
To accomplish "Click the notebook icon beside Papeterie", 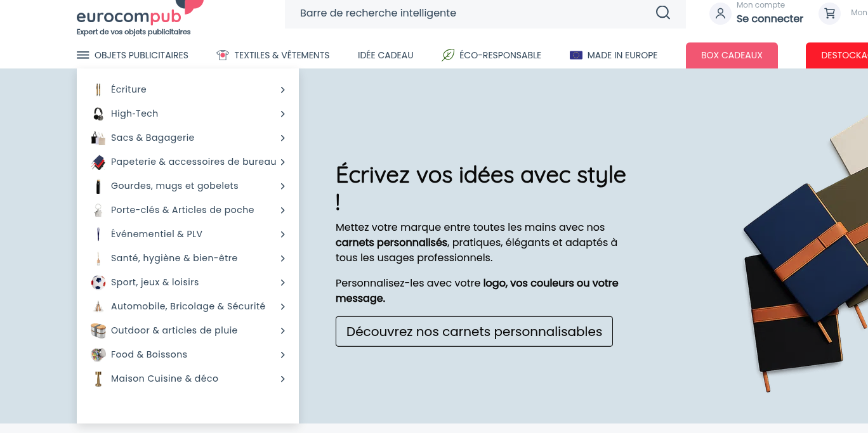I will coord(98,162).
